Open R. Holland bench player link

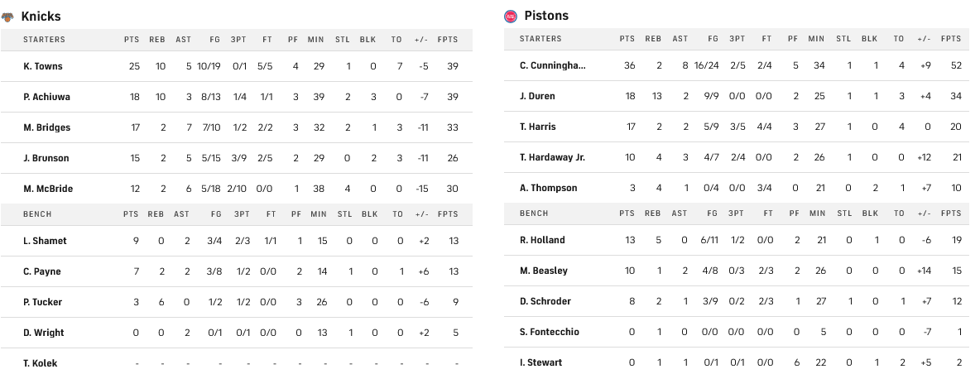[x=542, y=240]
